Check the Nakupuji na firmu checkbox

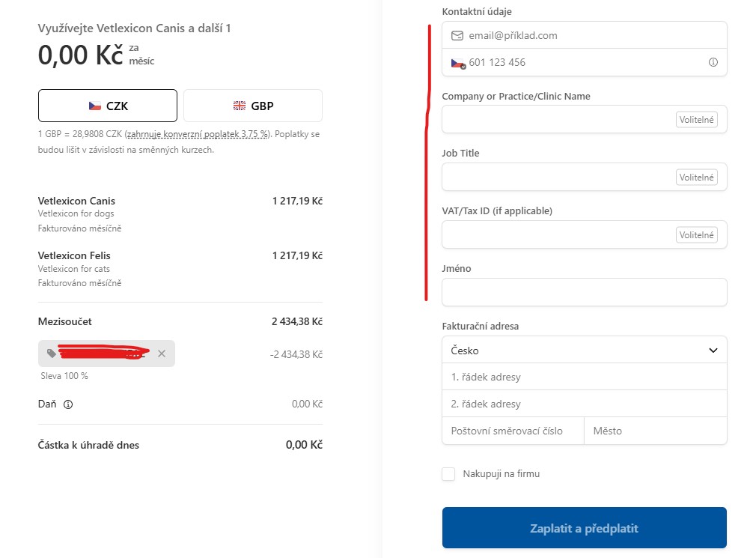point(448,474)
